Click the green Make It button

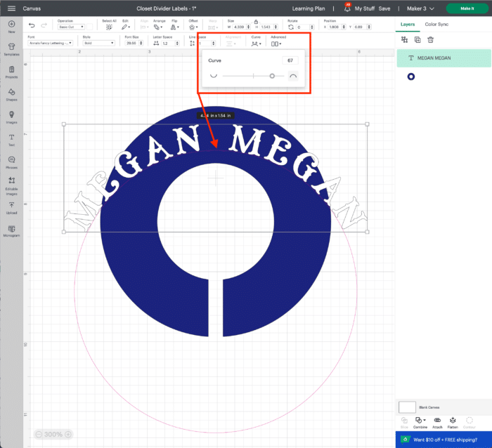tap(466, 8)
